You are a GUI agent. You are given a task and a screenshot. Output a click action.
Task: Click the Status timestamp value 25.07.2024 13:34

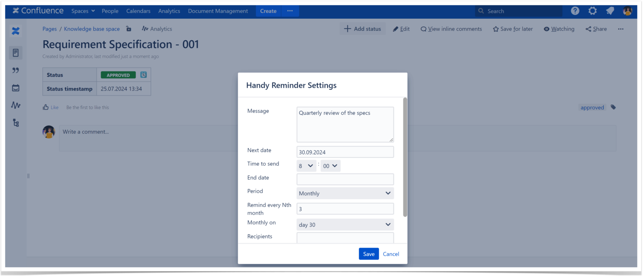point(121,89)
